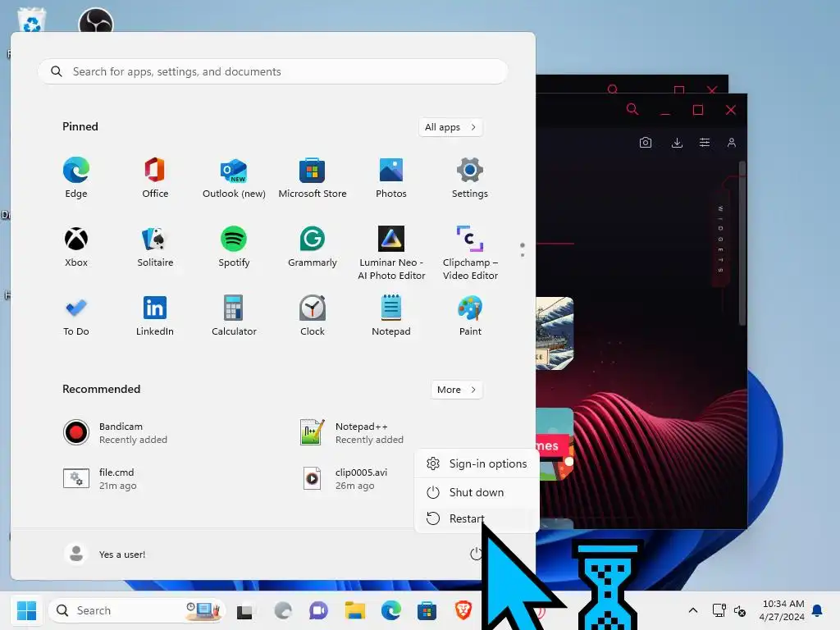Open Brave browser on taskbar
Screen dimensions: 840x630
pyautogui.click(x=463, y=610)
